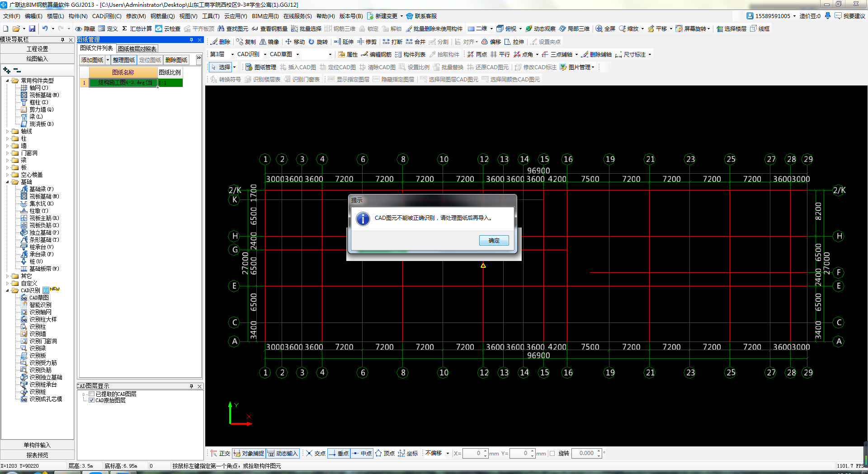Viewport: 868px width, 474px height.
Task: Open 查看钢筋量 rebar quantity view
Action: click(x=269, y=28)
